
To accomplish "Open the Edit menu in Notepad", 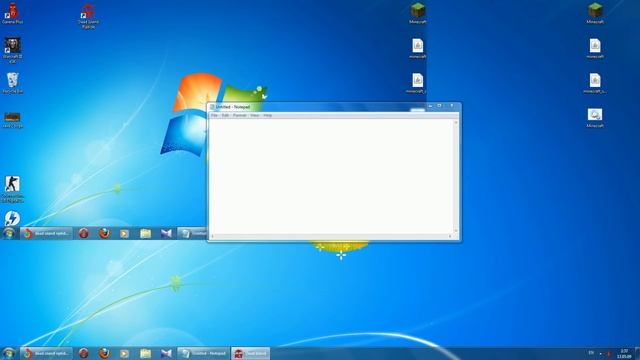I will point(225,116).
